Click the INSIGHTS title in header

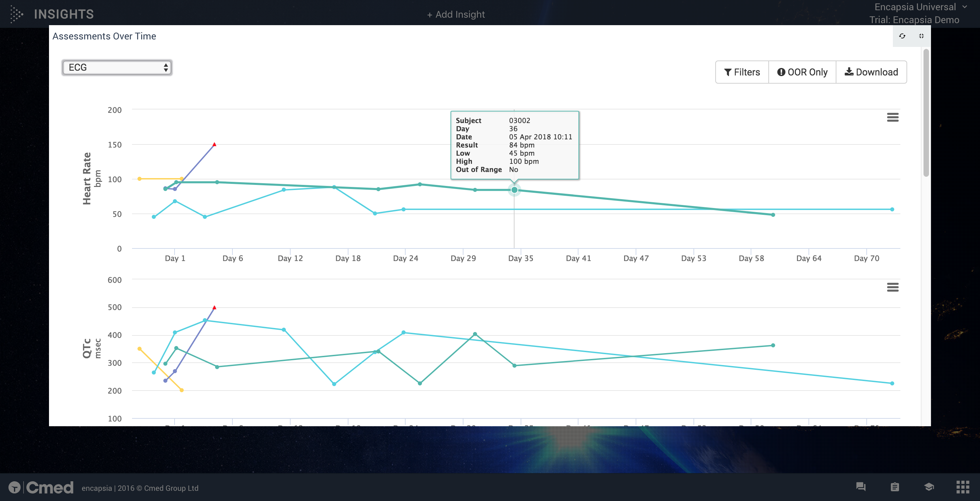pos(64,14)
